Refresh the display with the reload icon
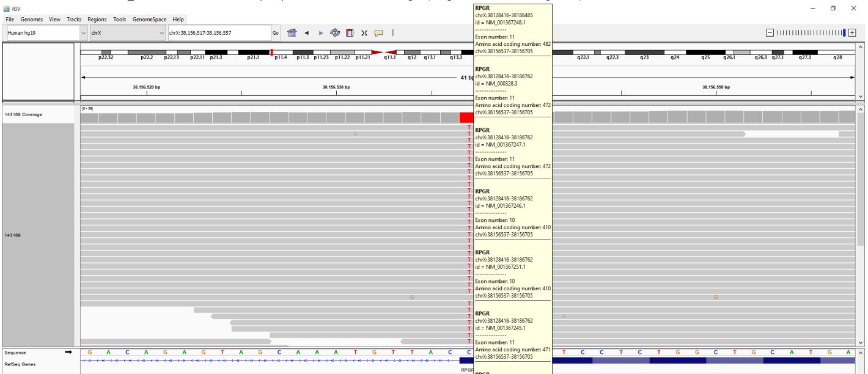This screenshot has height=374, width=868. click(x=336, y=32)
